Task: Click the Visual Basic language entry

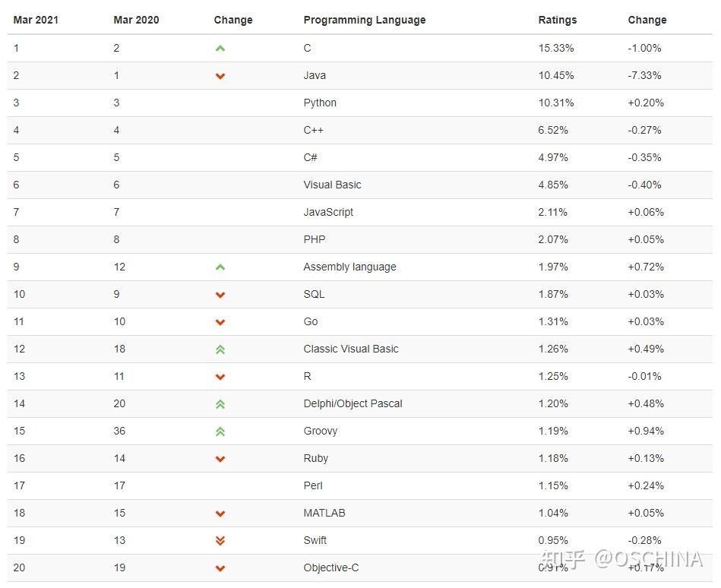Action: click(x=332, y=185)
